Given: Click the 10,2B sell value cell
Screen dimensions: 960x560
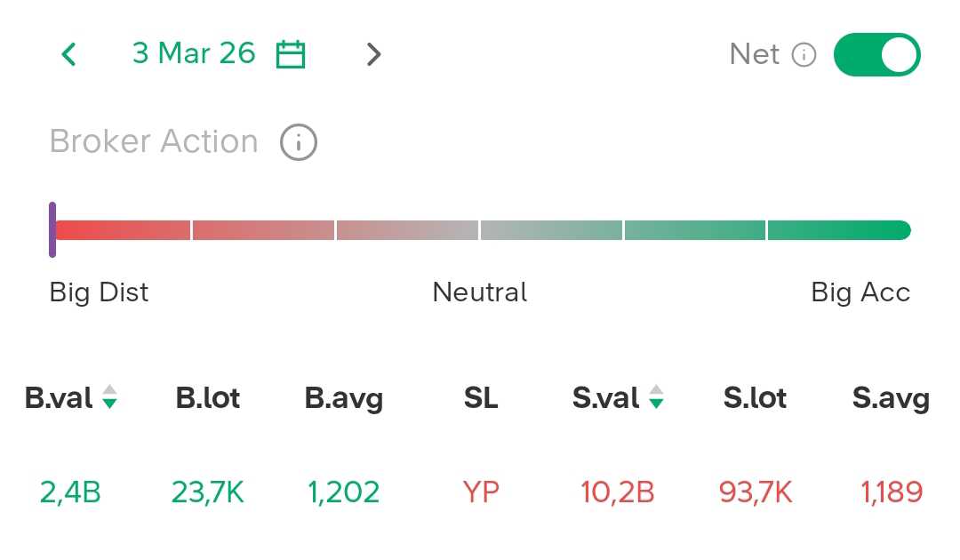Looking at the screenshot, I should point(617,492).
